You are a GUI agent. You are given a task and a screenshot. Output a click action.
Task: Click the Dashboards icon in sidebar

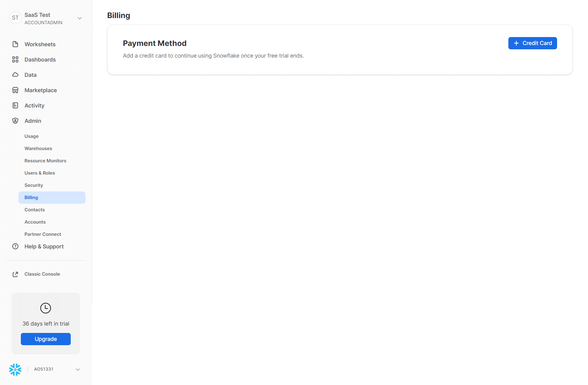[15, 59]
